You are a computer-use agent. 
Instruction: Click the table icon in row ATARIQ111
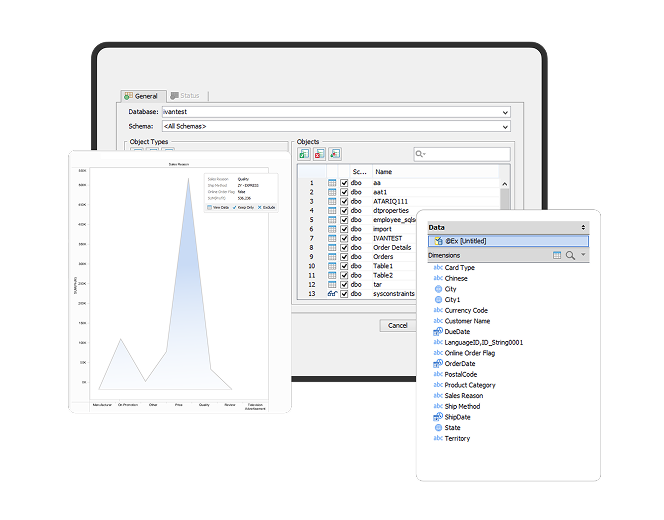[332, 202]
